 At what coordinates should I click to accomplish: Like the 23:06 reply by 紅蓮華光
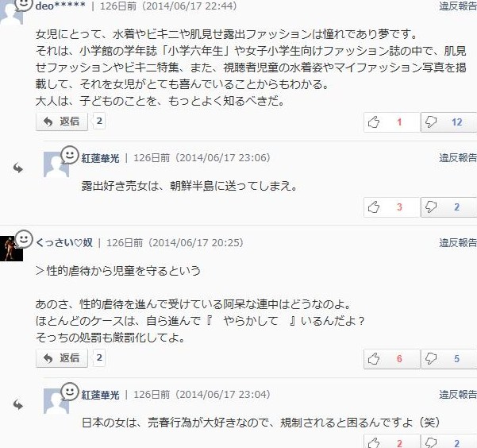coord(391,207)
